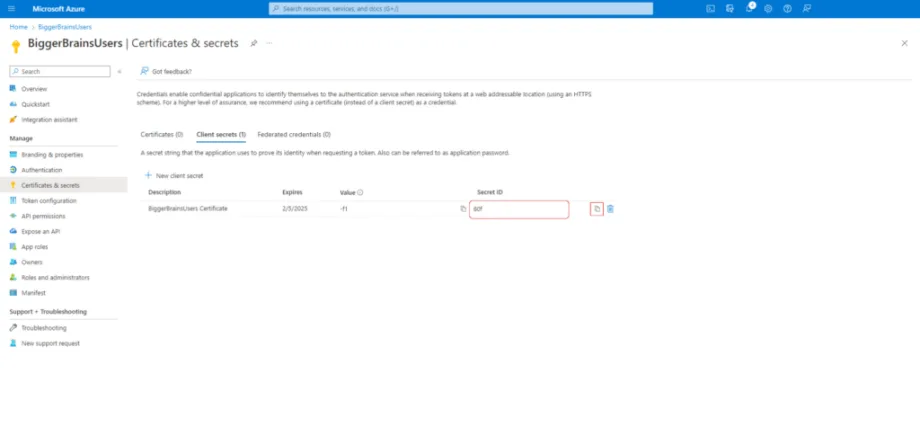Open Authentication in the sidebar
Viewport: 920px width, 444px height.
42,170
